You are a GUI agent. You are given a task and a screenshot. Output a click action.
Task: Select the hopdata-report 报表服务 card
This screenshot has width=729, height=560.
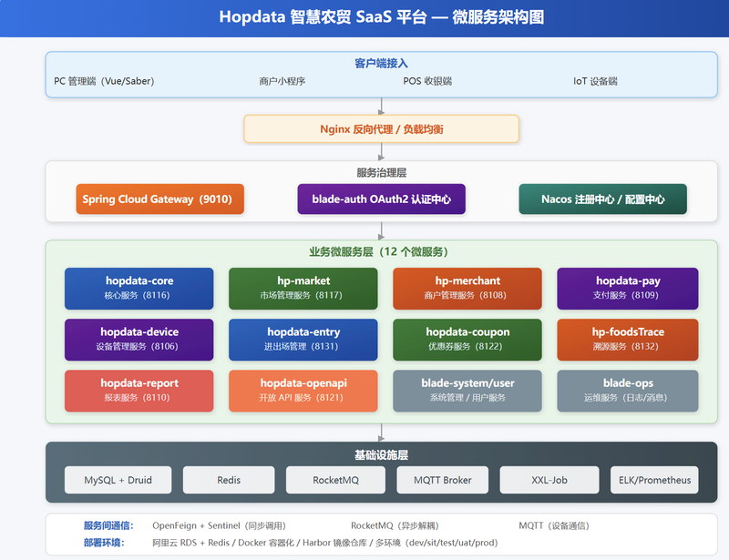click(x=139, y=391)
